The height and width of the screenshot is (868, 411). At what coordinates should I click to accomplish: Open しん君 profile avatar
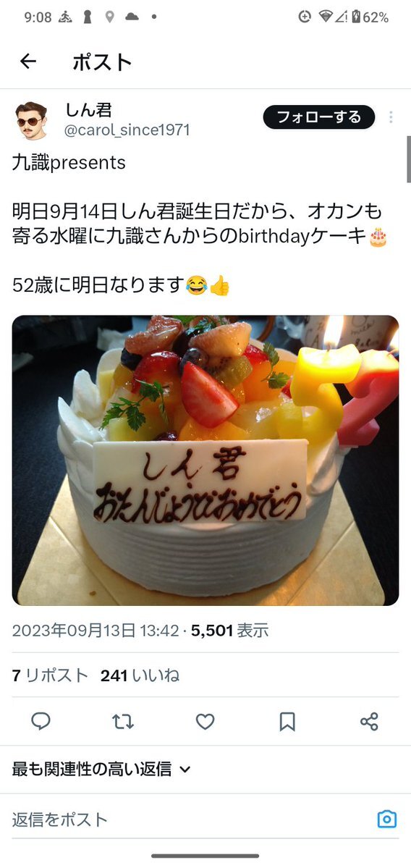tap(32, 121)
